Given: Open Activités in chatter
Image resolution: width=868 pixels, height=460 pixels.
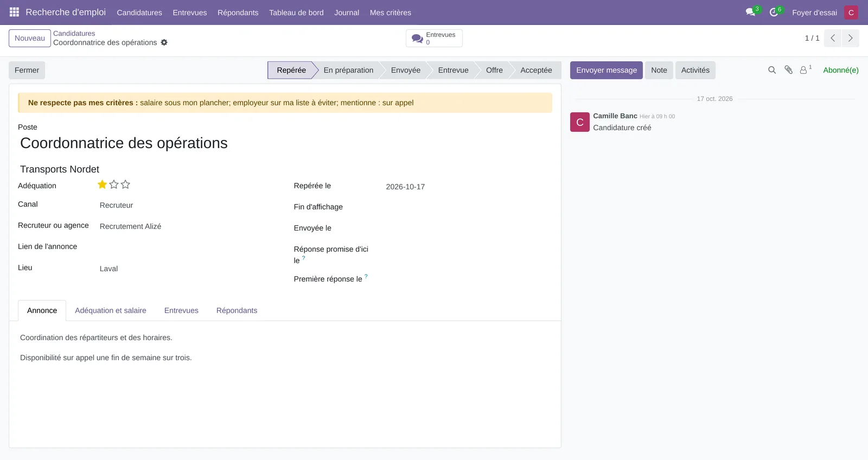Looking at the screenshot, I should [x=695, y=70].
